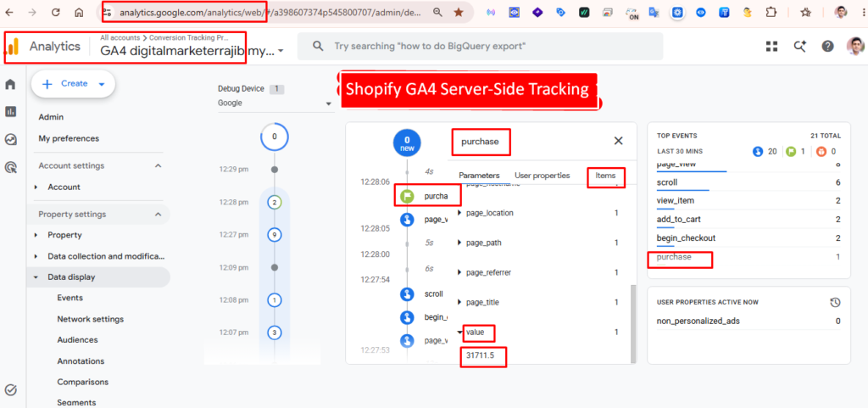This screenshot has width=868, height=408.
Task: Open the Explore icon in the left rail
Action: [x=10, y=139]
